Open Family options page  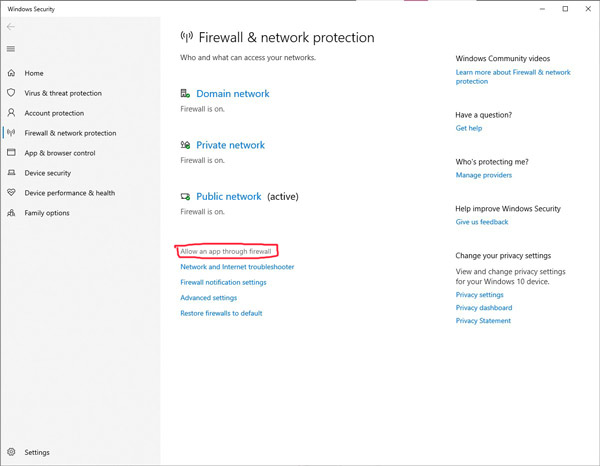pos(47,213)
